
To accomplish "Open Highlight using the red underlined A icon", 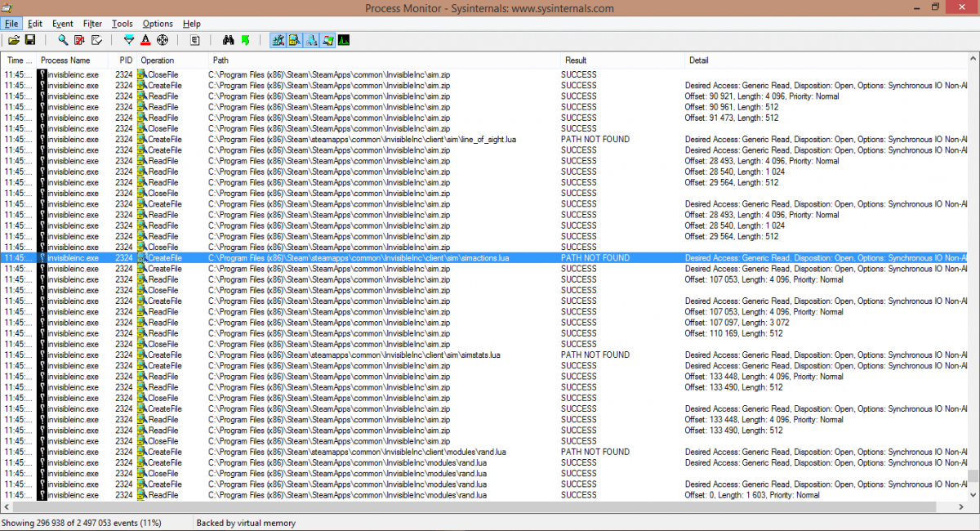I will click(x=145, y=40).
